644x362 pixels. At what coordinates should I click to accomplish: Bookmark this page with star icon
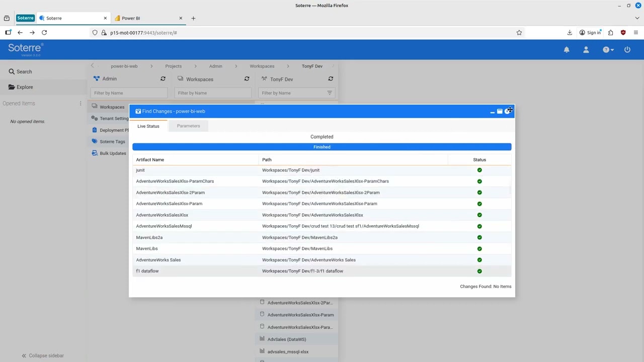(519, 33)
